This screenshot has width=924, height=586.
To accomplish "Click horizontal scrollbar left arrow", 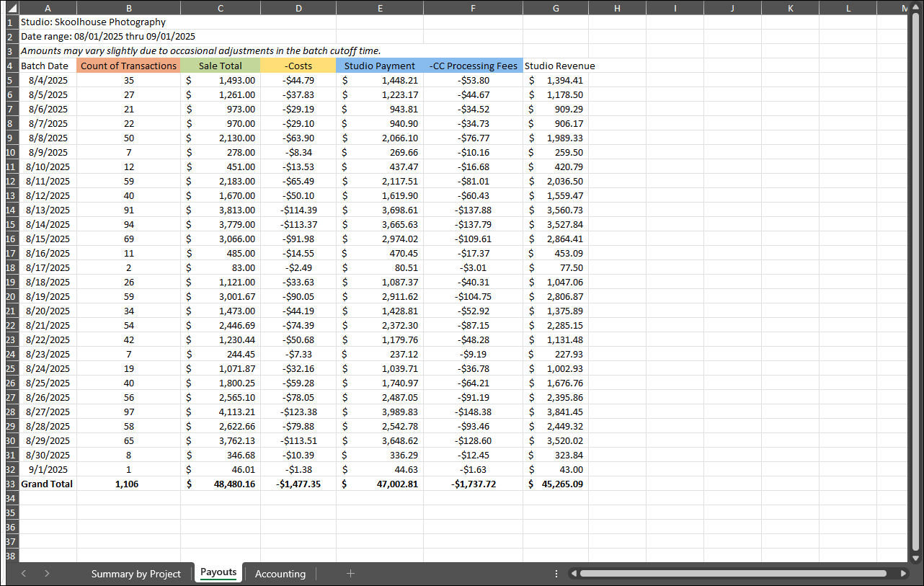I will point(574,574).
